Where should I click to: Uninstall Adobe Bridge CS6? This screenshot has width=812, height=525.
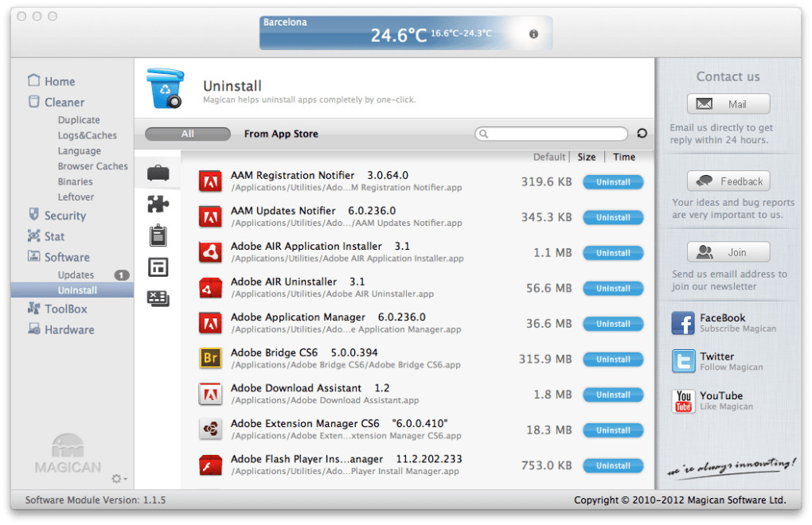613,359
